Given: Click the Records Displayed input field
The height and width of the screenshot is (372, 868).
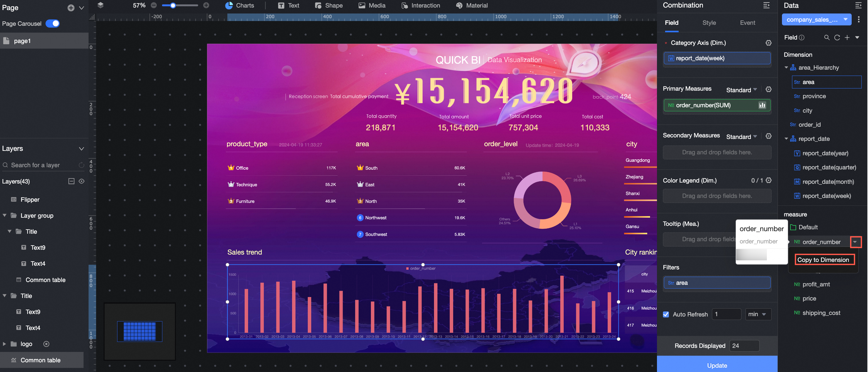Looking at the screenshot, I should tap(744, 346).
